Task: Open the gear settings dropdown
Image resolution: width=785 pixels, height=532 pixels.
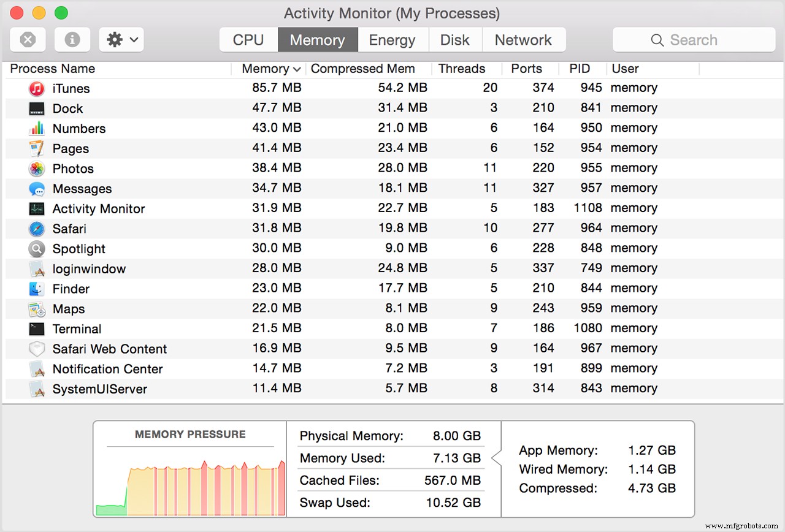Action: (115, 39)
